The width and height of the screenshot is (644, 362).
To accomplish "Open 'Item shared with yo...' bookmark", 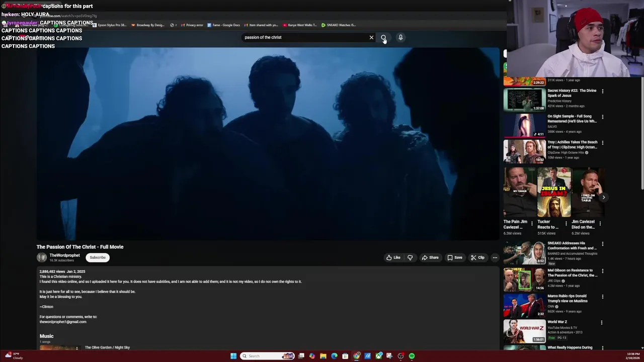I will click(261, 25).
